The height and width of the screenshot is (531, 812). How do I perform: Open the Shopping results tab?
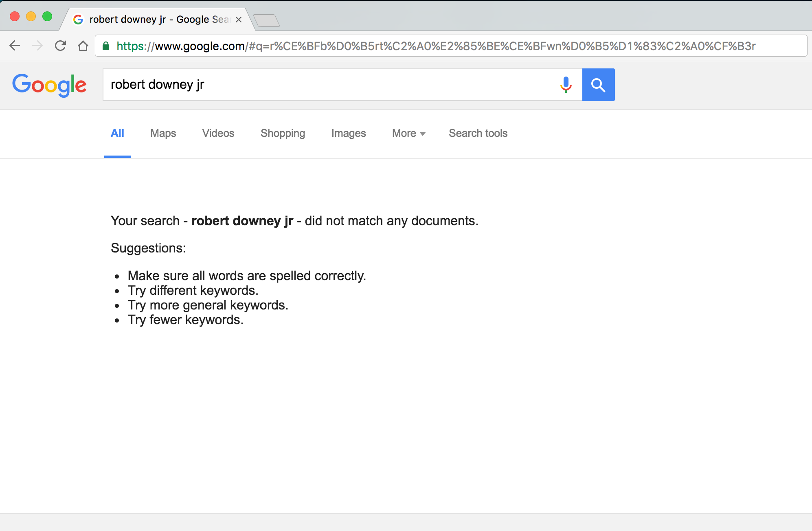tap(283, 133)
